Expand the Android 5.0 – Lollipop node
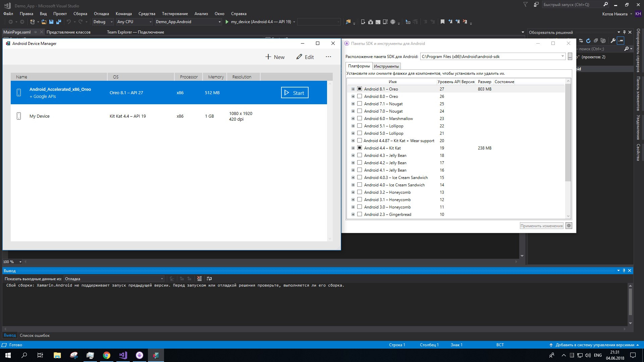Screen dimensions: 644x362 tap(353, 133)
